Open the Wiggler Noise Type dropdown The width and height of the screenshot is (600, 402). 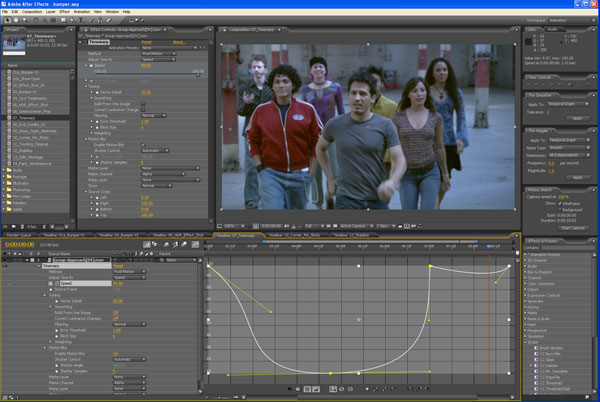[x=569, y=147]
